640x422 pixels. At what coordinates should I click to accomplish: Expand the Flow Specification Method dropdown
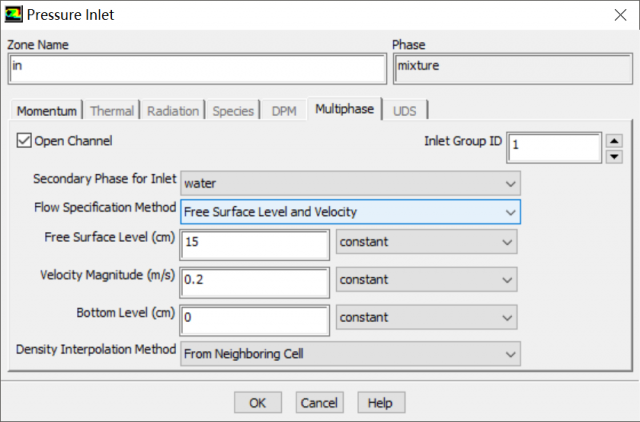click(x=350, y=212)
